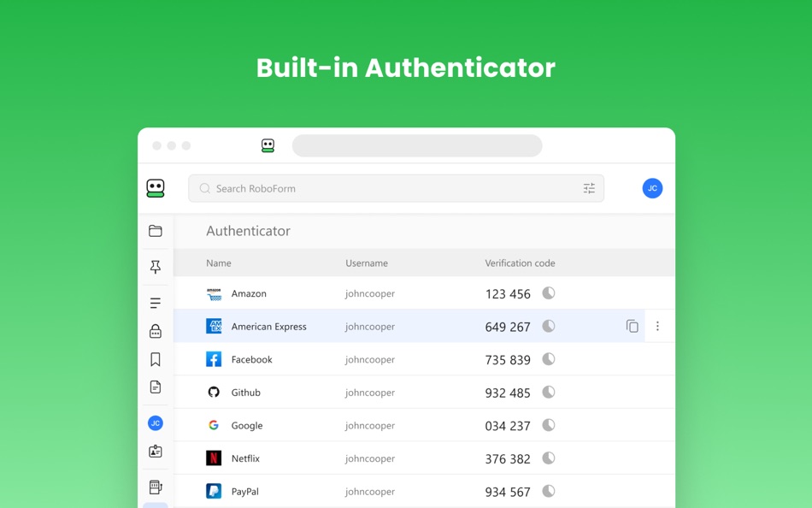Click Github code 932 485
The height and width of the screenshot is (508, 812).
[x=508, y=393]
